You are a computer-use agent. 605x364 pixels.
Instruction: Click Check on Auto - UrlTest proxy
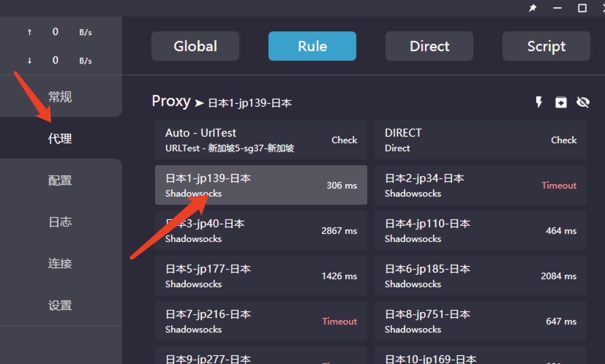[x=344, y=140]
